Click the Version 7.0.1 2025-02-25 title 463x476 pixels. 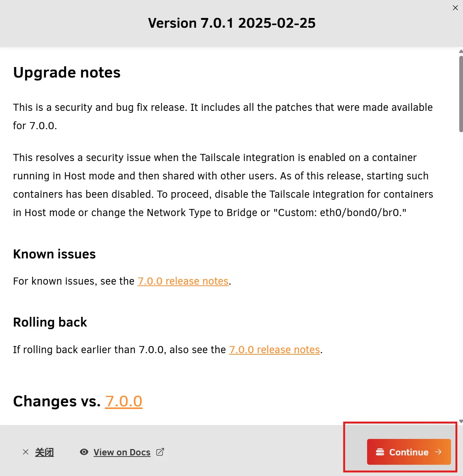[232, 23]
